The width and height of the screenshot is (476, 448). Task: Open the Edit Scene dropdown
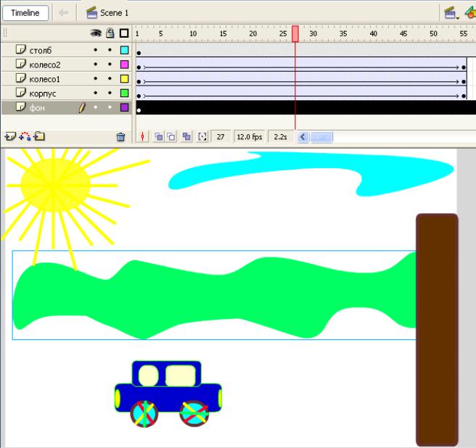(x=451, y=13)
